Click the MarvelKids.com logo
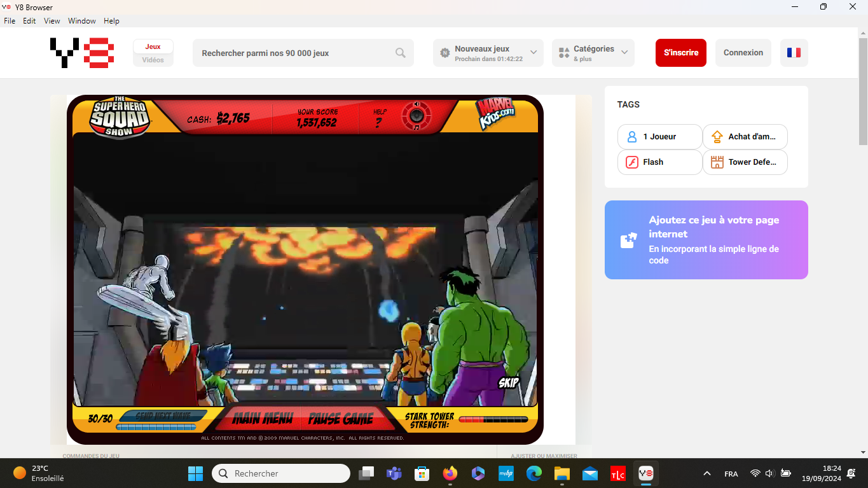Image resolution: width=868 pixels, height=488 pixels. [x=495, y=115]
